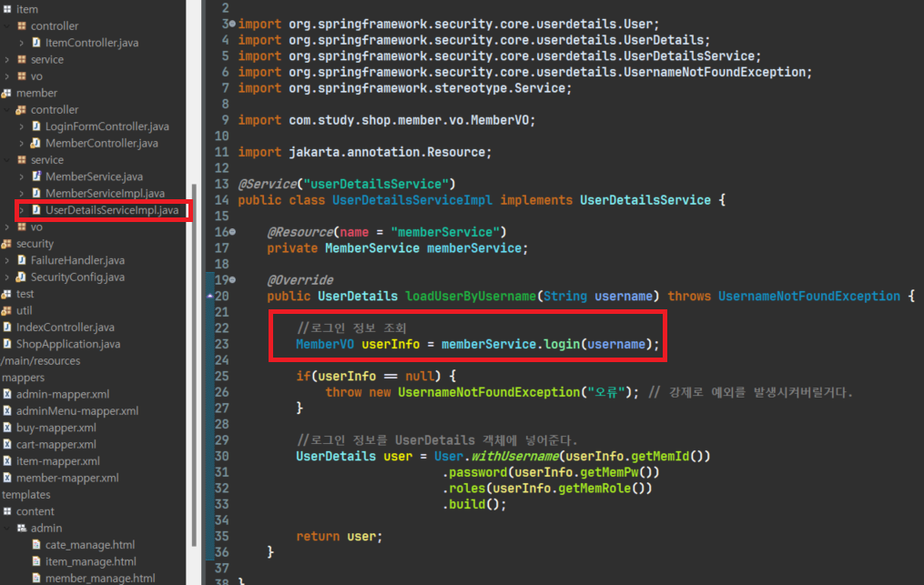Open buy-mapper.xml
Image resolution: width=924 pixels, height=585 pixels.
pyautogui.click(x=56, y=428)
